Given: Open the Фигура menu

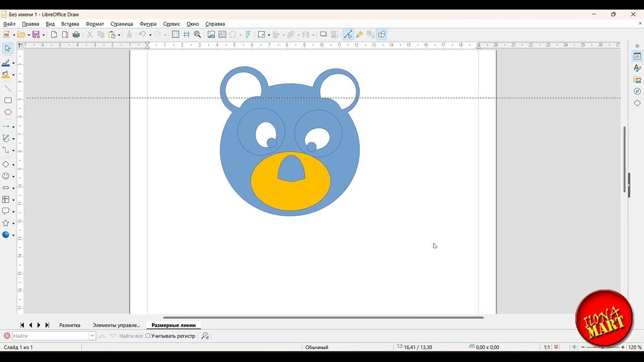Looking at the screenshot, I should coord(148,24).
